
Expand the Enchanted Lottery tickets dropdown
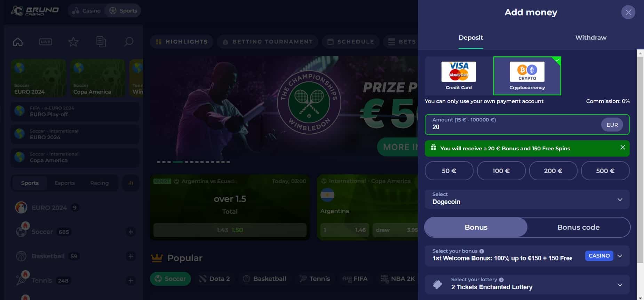tap(527, 285)
